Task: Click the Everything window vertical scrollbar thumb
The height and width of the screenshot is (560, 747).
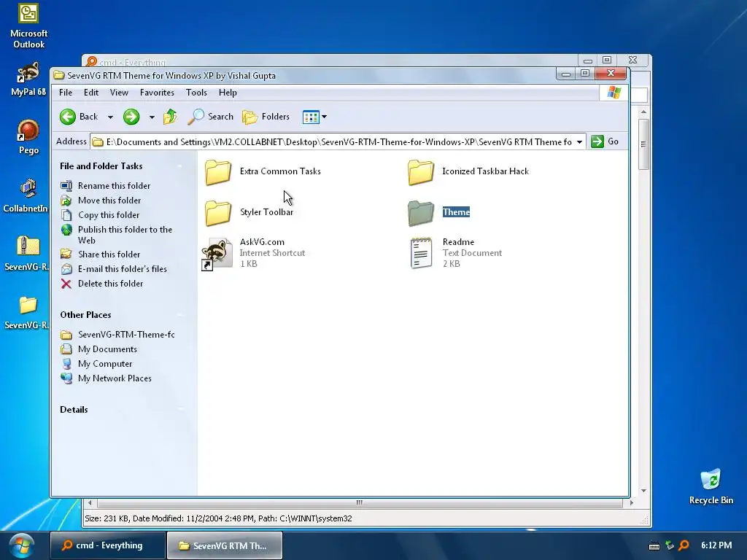Action: pos(643,144)
